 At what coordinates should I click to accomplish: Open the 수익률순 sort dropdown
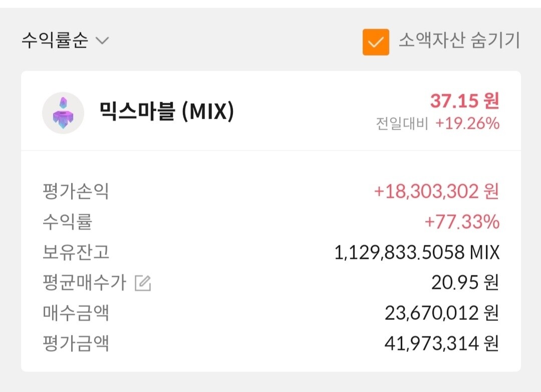click(55, 41)
